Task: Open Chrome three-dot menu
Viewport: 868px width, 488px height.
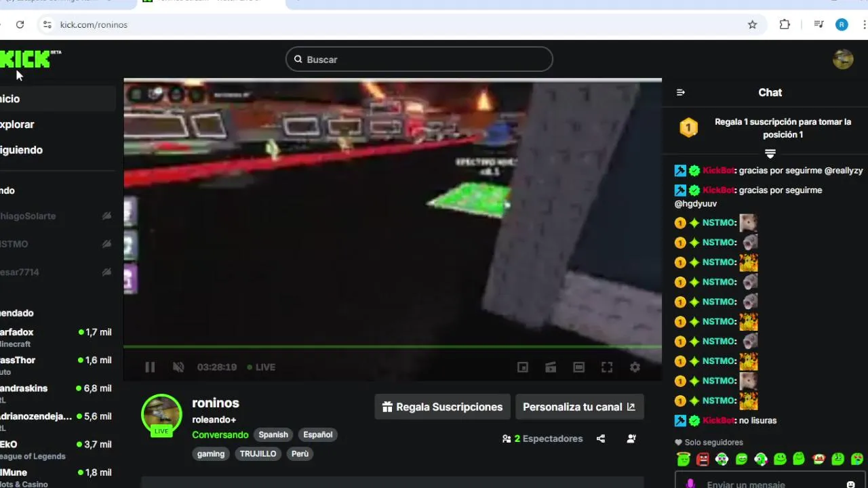Action: click(865, 24)
